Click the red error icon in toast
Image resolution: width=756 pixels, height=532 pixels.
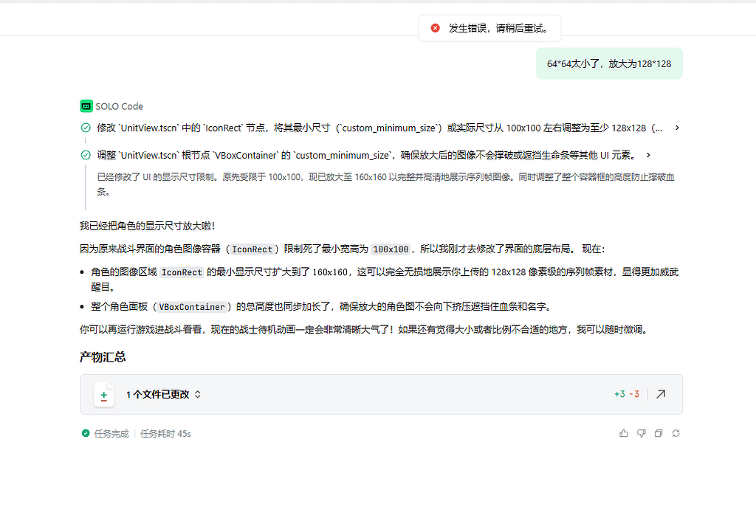click(436, 28)
